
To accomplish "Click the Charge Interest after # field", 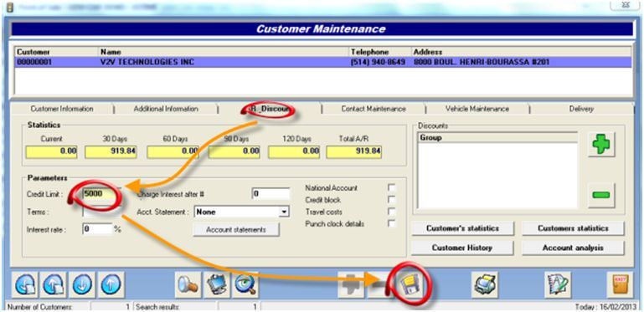I will [271, 193].
